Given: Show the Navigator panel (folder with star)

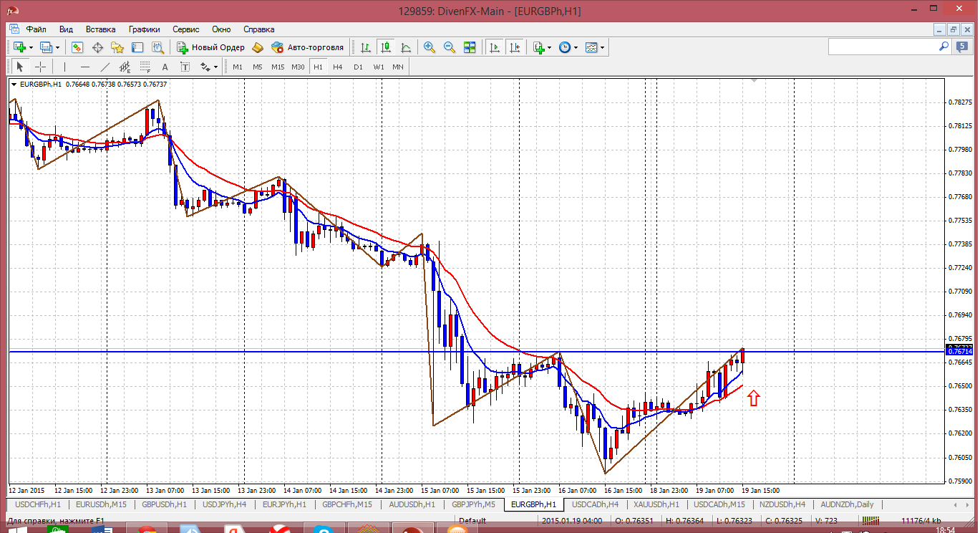Looking at the screenshot, I should 117,47.
